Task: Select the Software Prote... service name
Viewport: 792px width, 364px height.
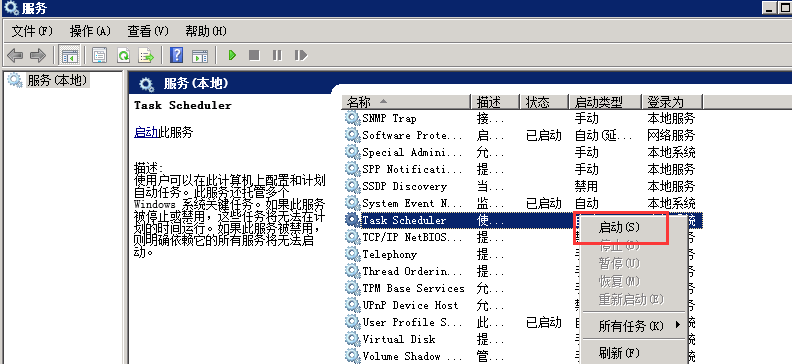Action: (412, 135)
